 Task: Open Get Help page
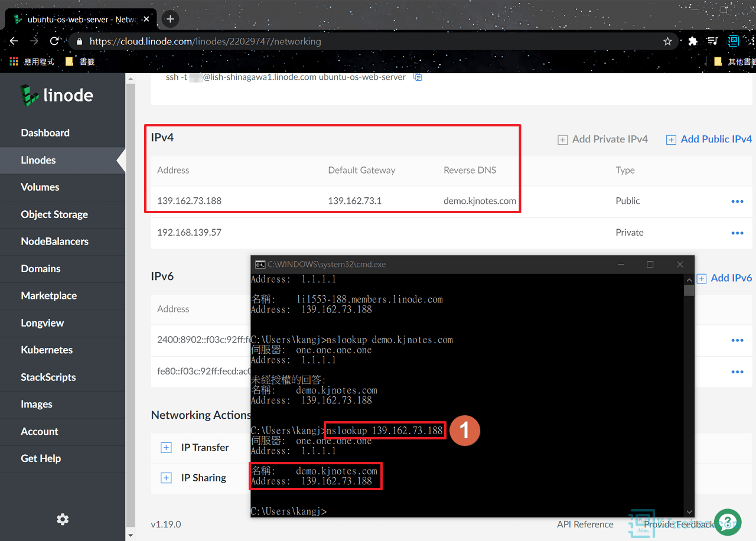tap(41, 458)
